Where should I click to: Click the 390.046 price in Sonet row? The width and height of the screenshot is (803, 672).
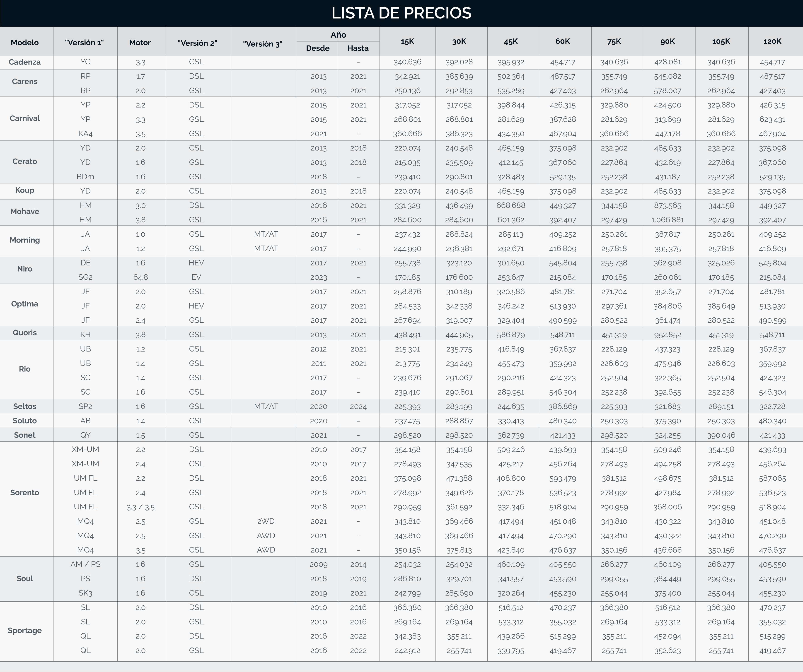pyautogui.click(x=721, y=435)
